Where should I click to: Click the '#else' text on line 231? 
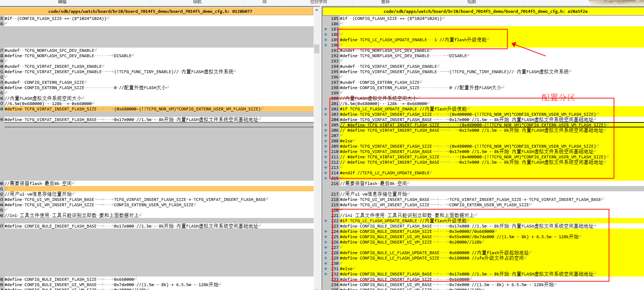tap(346, 269)
